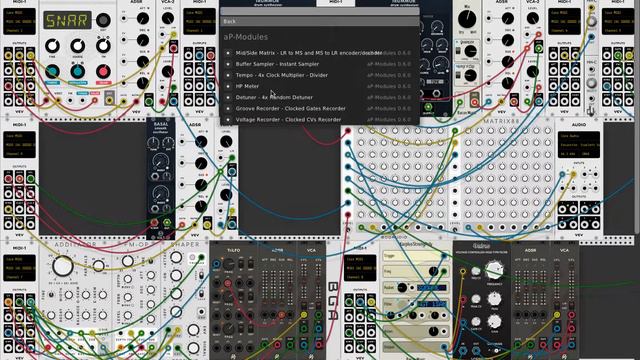This screenshot has height=360, width=640.
Task: Click the COARSE knob on SNAR module
Action: [78, 47]
